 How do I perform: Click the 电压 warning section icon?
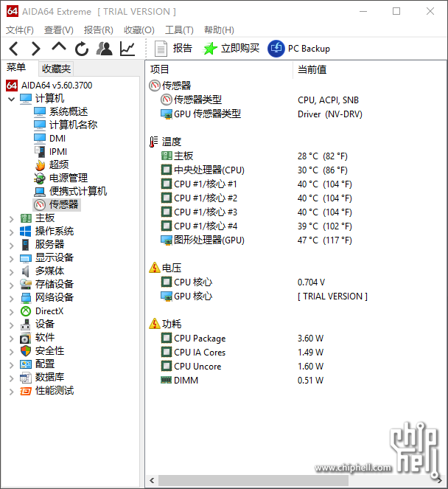(x=155, y=268)
